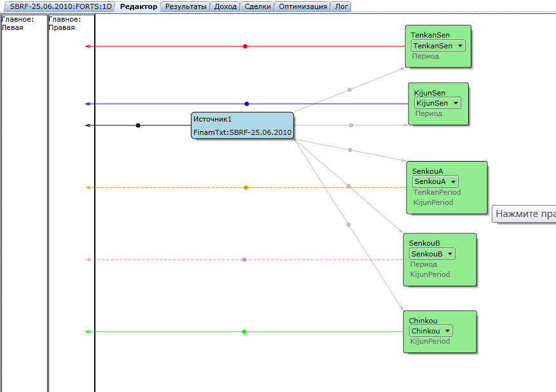The width and height of the screenshot is (556, 392).
Task: Click the green dot on Chinkou line
Action: (x=244, y=332)
